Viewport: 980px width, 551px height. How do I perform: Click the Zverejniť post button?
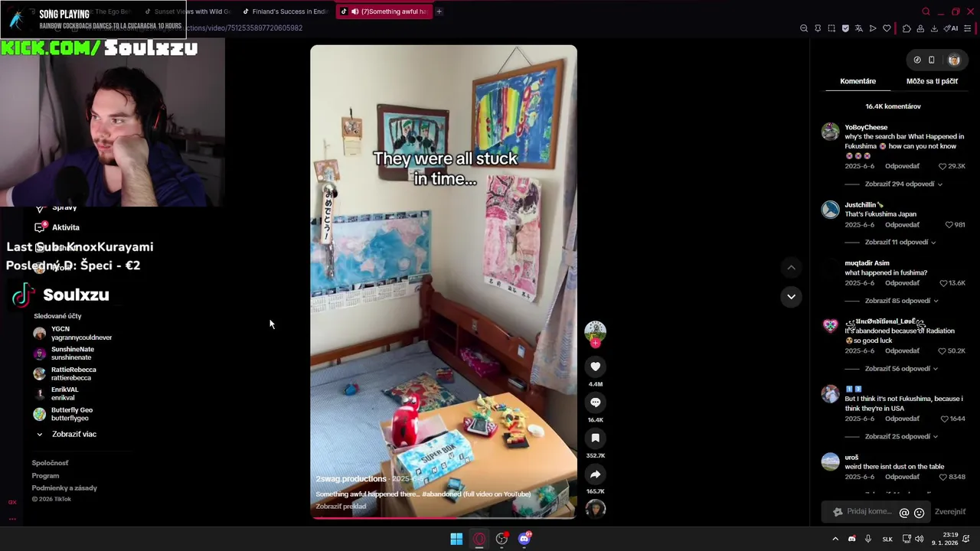tap(950, 512)
